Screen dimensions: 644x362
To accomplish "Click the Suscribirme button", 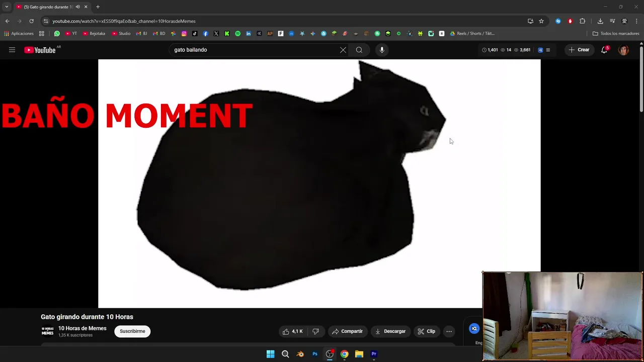I will 132,331.
